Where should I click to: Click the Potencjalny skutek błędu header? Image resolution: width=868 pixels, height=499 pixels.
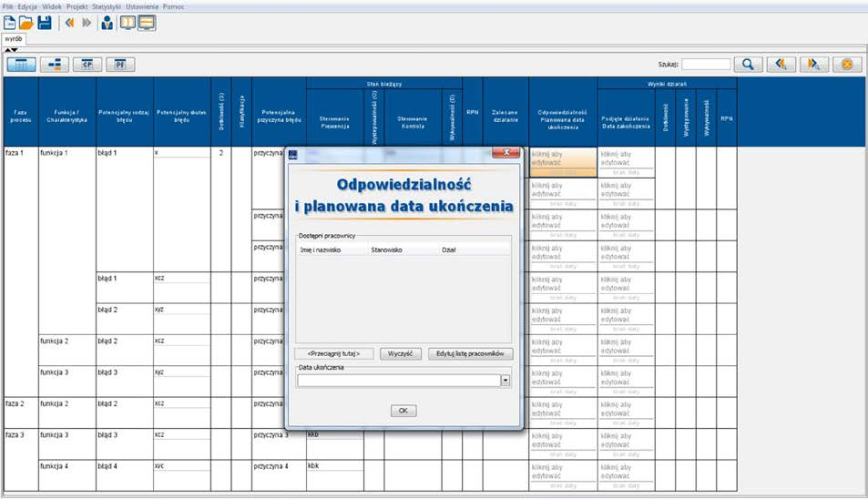pos(182,112)
